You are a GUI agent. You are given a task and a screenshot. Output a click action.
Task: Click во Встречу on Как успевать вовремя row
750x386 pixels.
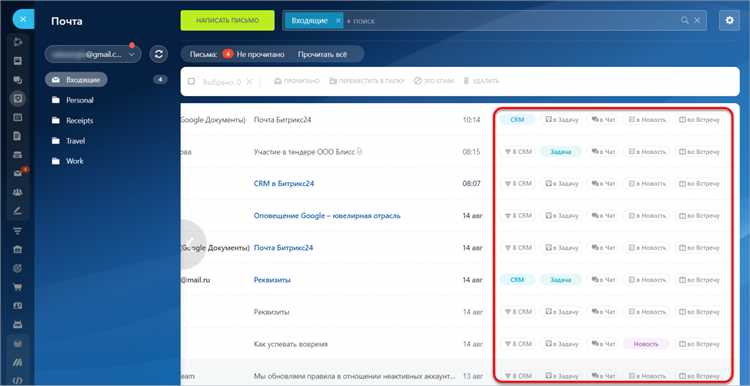pos(699,344)
